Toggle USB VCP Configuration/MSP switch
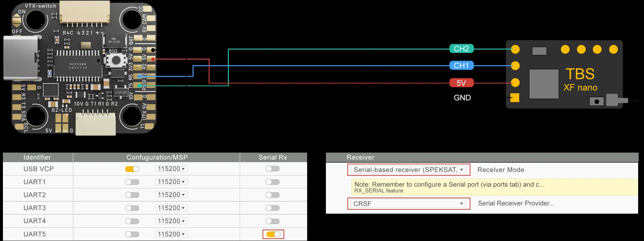Viewport: 644px width, 241px height. tap(132, 169)
